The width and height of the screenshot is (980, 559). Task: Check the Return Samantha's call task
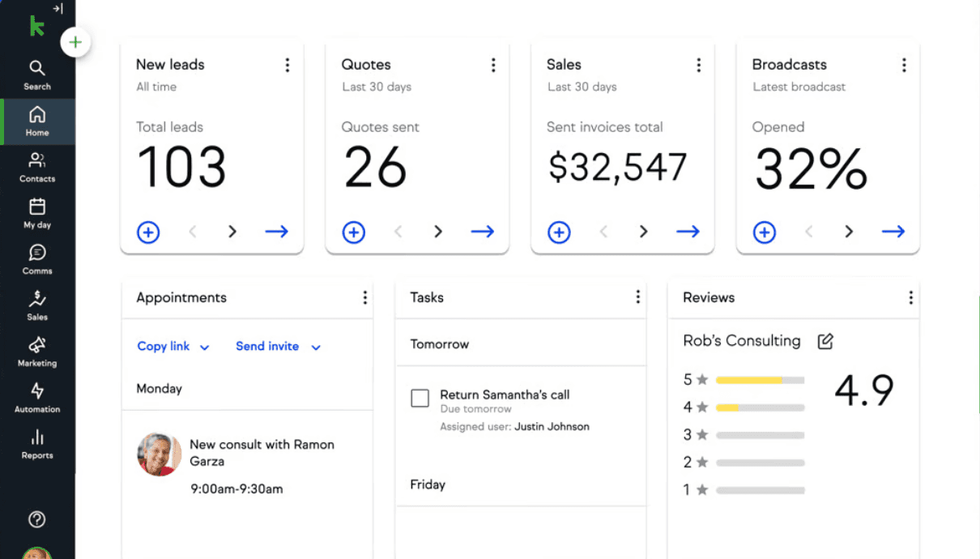click(420, 399)
